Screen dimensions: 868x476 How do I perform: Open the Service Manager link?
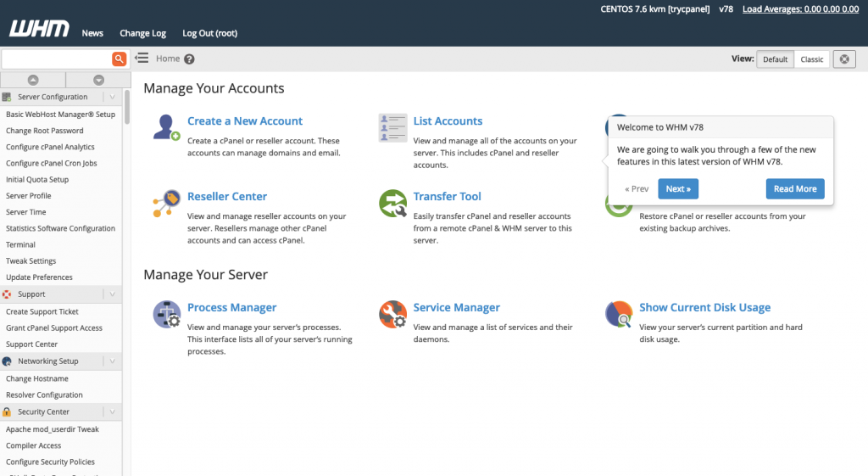click(x=457, y=307)
